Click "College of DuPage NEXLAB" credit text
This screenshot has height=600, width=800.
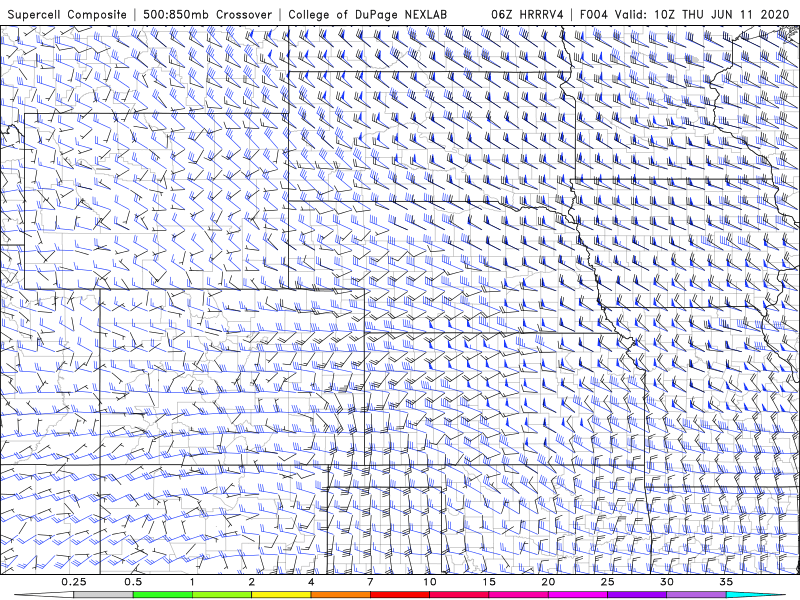pos(367,15)
